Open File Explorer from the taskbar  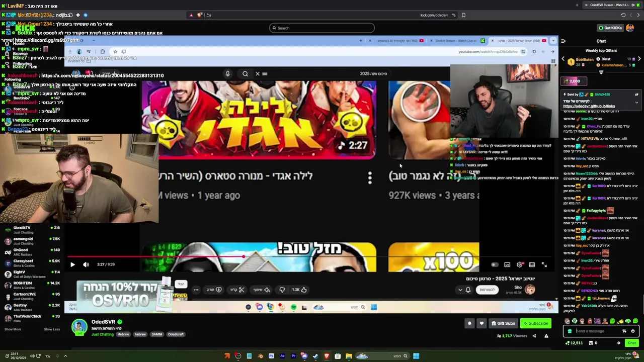[x=349, y=356]
